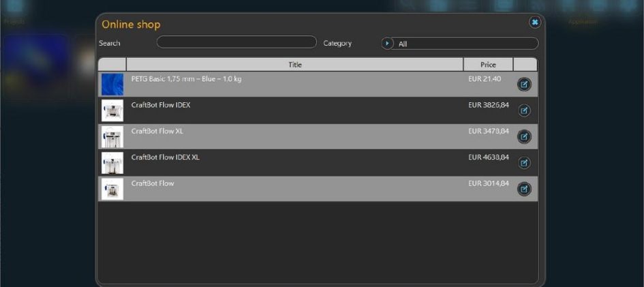Click the EUR 21.40 price cell
The height and width of the screenshot is (287, 644).
pos(485,79)
